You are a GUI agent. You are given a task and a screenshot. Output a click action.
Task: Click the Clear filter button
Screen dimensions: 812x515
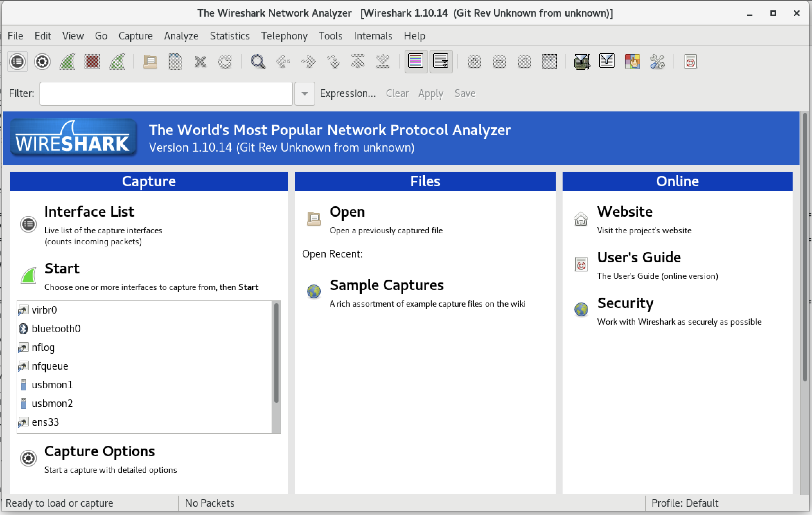pyautogui.click(x=397, y=93)
